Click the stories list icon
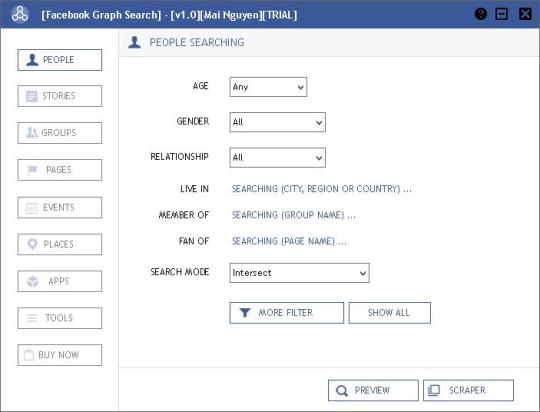The image size is (540, 412). click(32, 96)
